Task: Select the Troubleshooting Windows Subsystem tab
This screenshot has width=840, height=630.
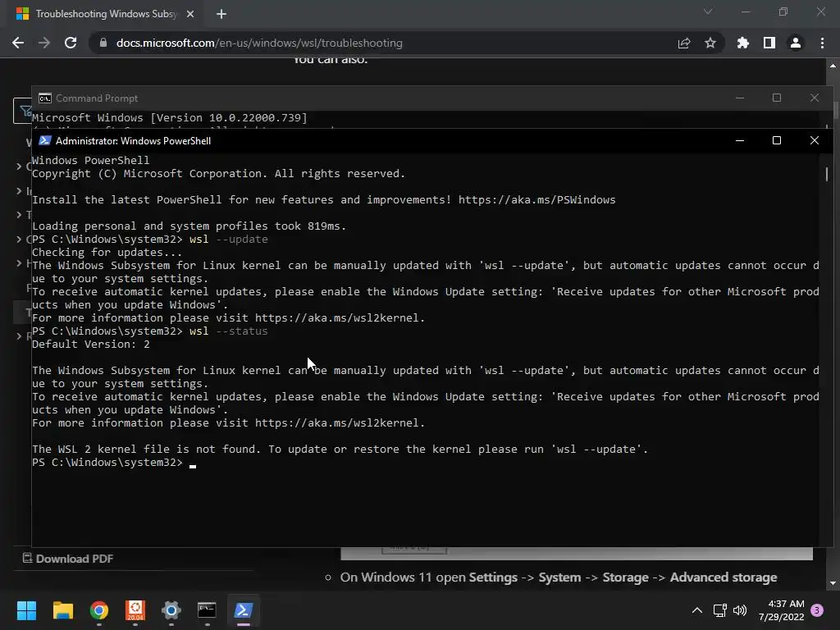Action: [104, 14]
